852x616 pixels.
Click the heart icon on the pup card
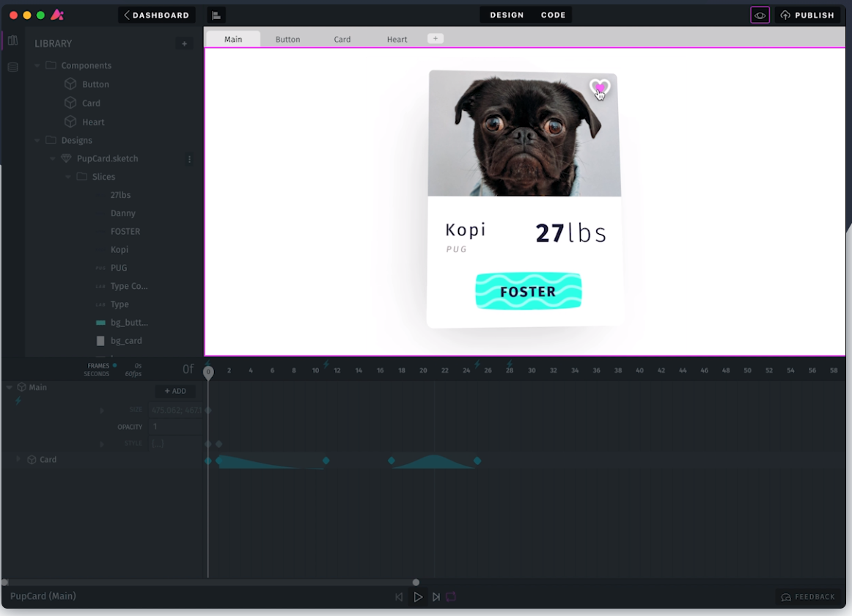pyautogui.click(x=599, y=88)
